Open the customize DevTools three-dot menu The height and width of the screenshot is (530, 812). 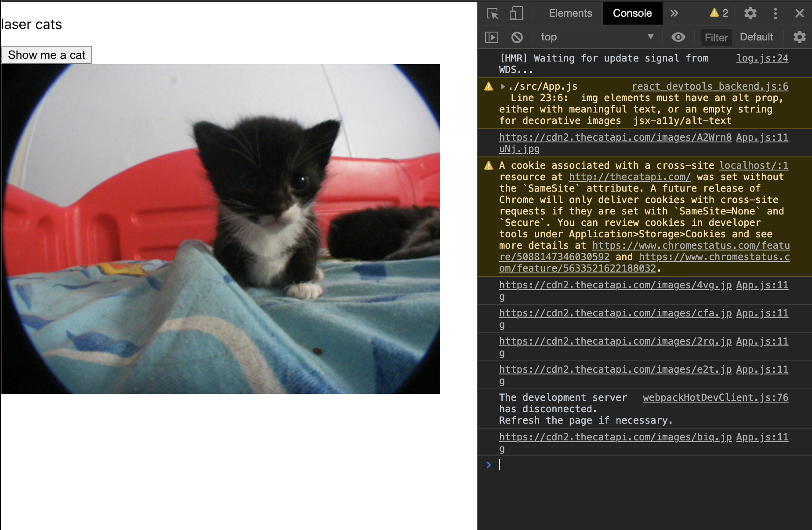click(x=776, y=13)
